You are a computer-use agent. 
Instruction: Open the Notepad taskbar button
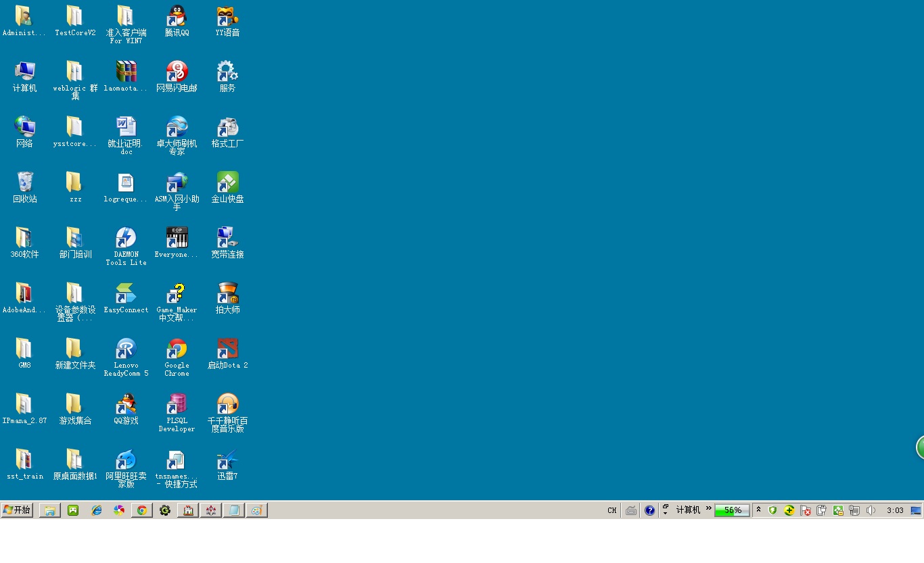tap(233, 510)
